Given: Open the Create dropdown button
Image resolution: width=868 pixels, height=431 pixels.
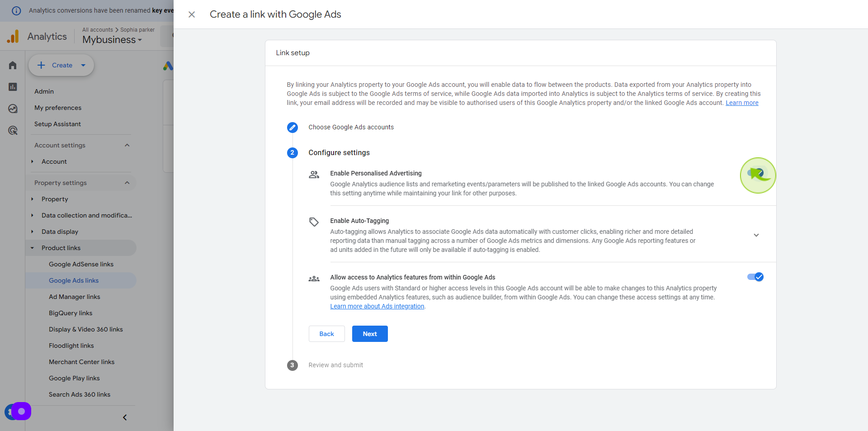Looking at the screenshot, I should 61,65.
